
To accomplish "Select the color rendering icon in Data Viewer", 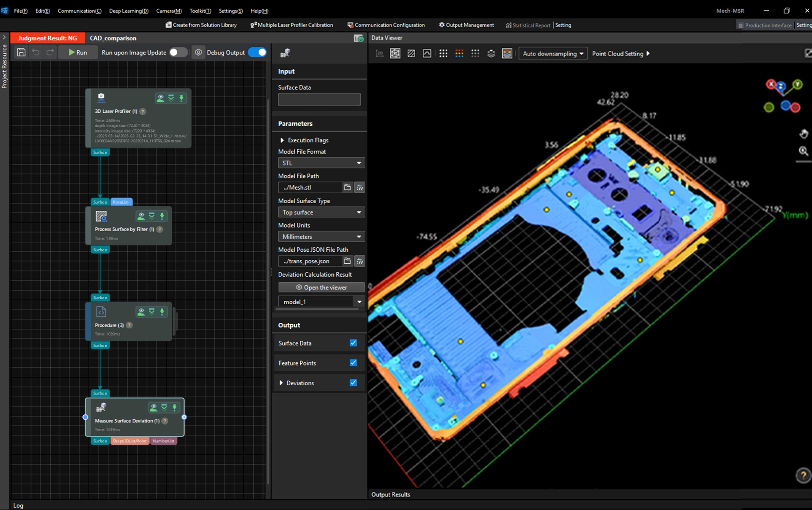I will (x=507, y=54).
